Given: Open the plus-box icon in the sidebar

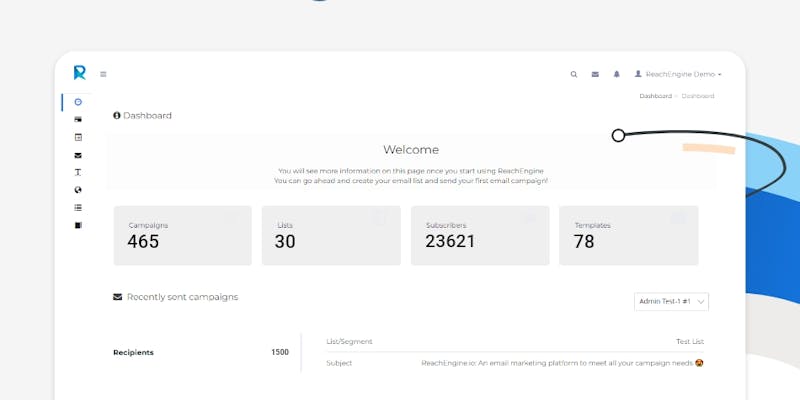Looking at the screenshot, I should coord(78,137).
